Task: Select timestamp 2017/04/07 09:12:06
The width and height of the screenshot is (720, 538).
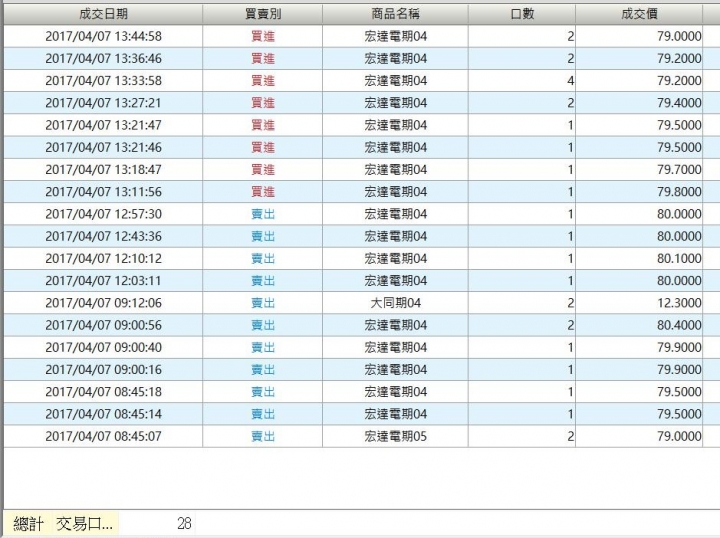Action: (x=103, y=303)
